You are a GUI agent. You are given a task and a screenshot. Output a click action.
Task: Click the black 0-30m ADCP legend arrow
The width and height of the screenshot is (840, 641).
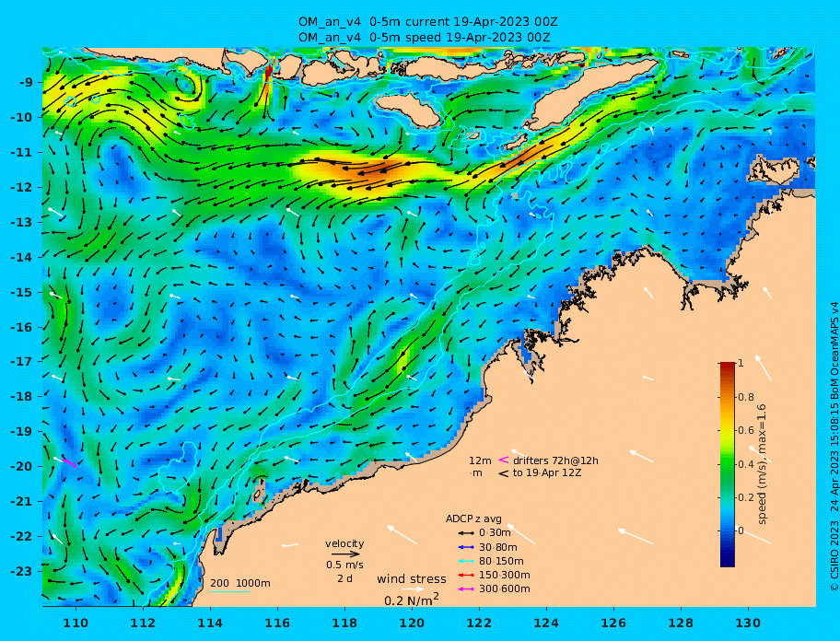click(x=467, y=533)
